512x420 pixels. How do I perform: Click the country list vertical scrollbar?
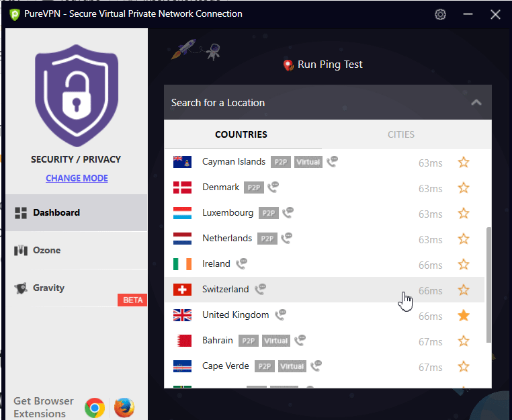[488, 285]
